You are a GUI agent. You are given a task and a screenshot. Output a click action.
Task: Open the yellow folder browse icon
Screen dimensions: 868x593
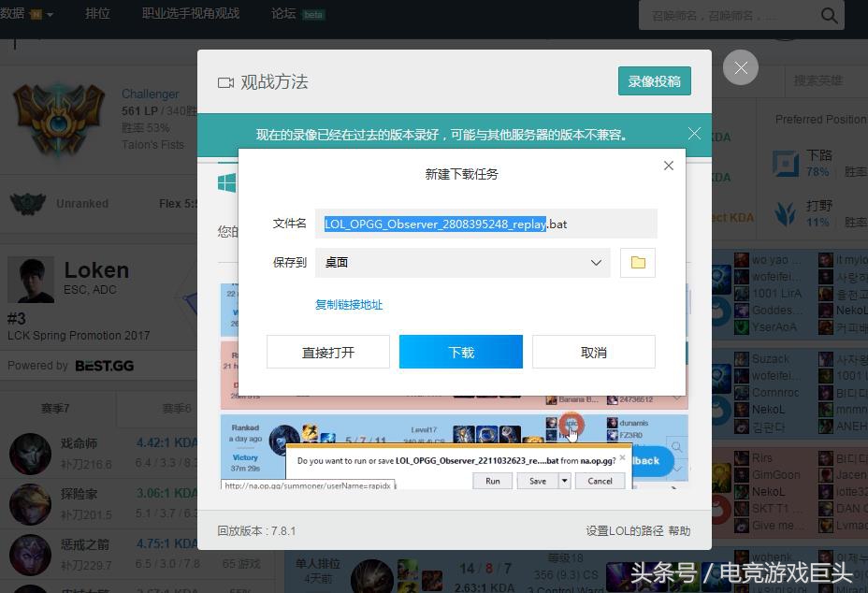pyautogui.click(x=637, y=263)
